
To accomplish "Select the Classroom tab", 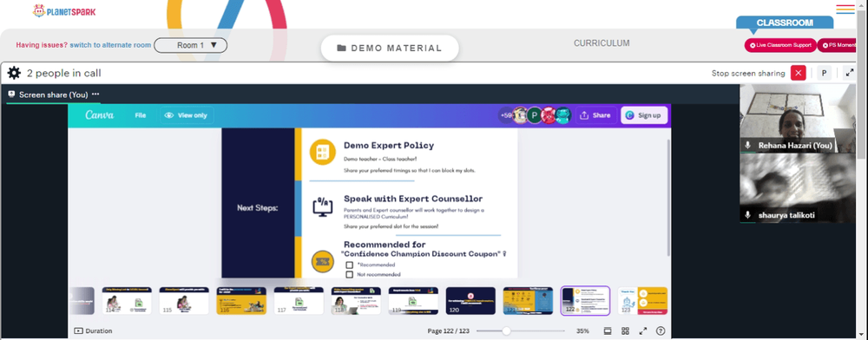I will point(785,23).
